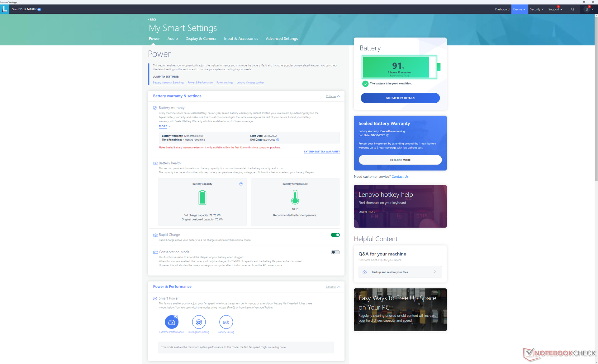Click the page vertical scrollbar

tap(596, 100)
